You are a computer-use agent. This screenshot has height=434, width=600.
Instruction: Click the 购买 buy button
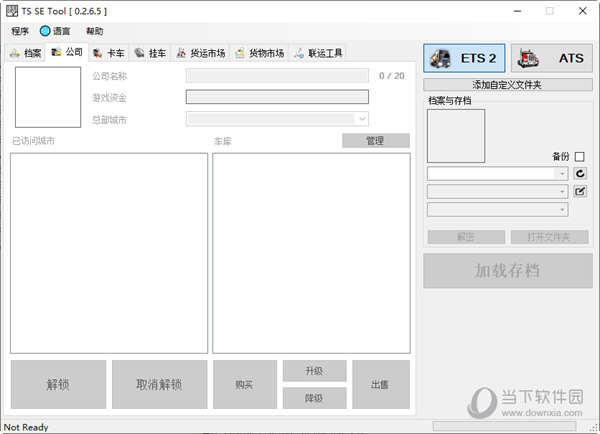coord(245,384)
